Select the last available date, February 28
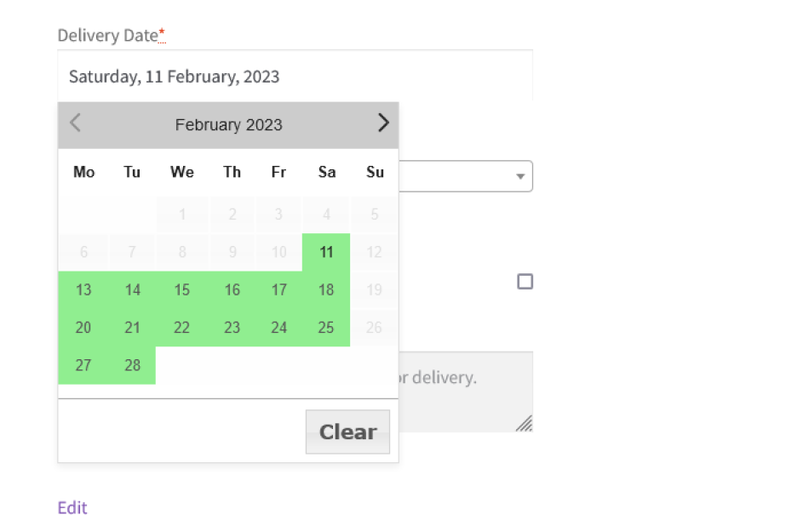809x532 pixels. pos(132,364)
